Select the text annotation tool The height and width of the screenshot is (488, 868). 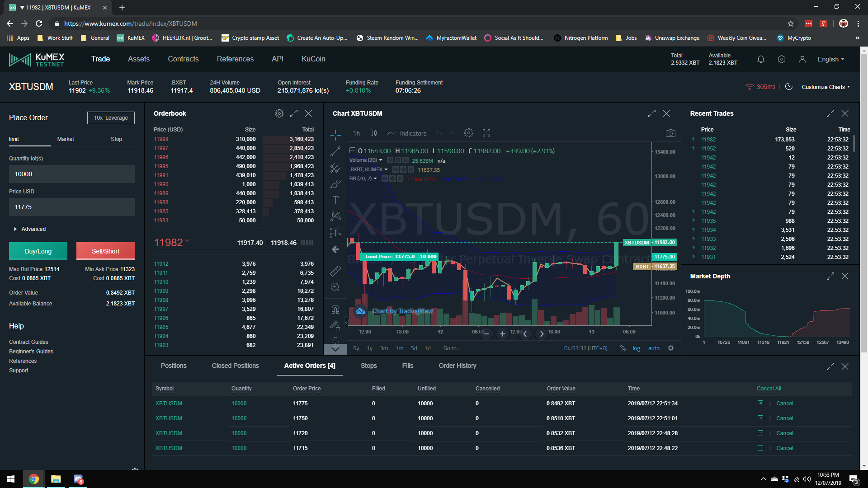tap(335, 200)
